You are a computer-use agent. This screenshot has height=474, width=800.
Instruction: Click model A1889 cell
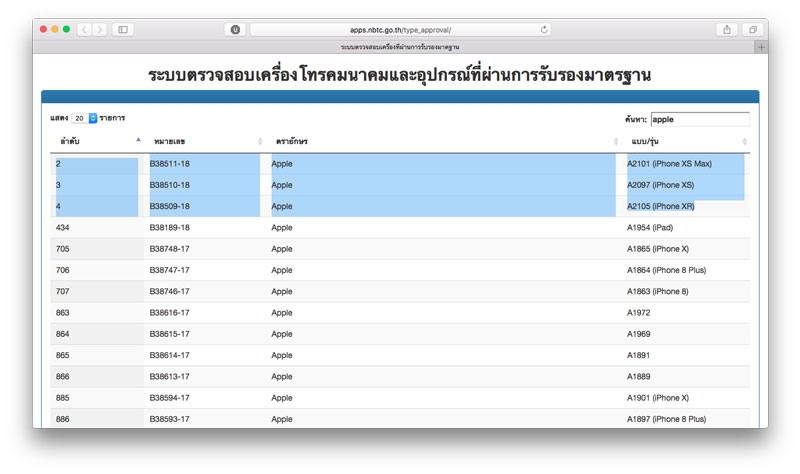pyautogui.click(x=639, y=377)
